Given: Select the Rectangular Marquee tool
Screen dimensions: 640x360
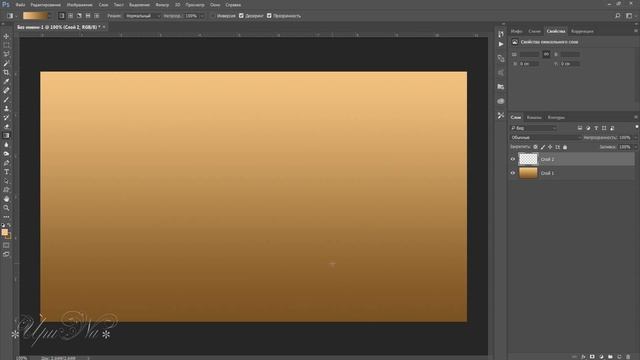Looking at the screenshot, I should tap(6, 45).
